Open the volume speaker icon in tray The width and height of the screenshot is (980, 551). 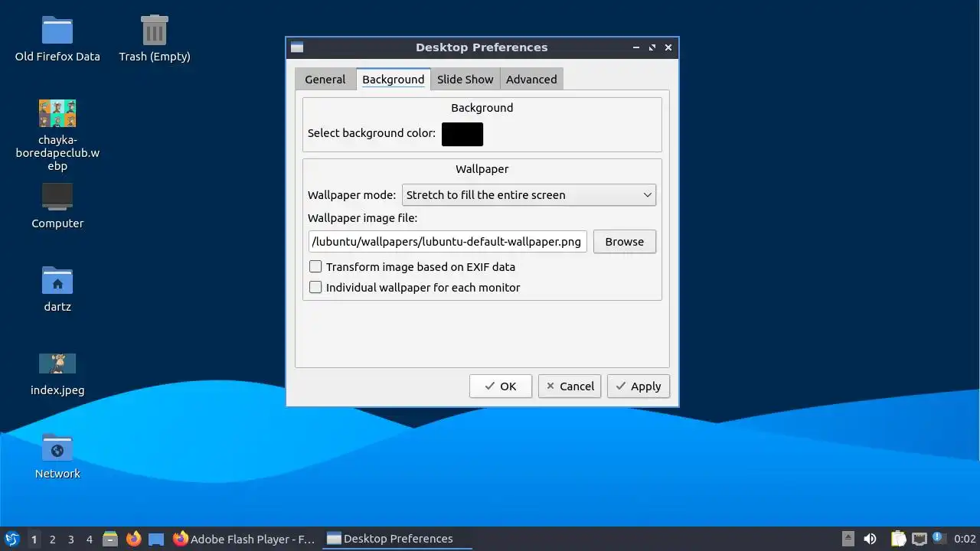click(x=870, y=539)
